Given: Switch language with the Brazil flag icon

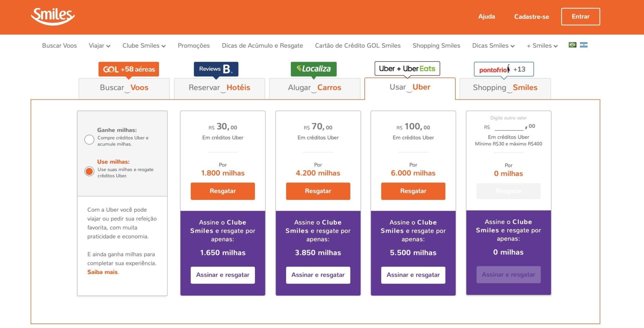Looking at the screenshot, I should [x=573, y=45].
